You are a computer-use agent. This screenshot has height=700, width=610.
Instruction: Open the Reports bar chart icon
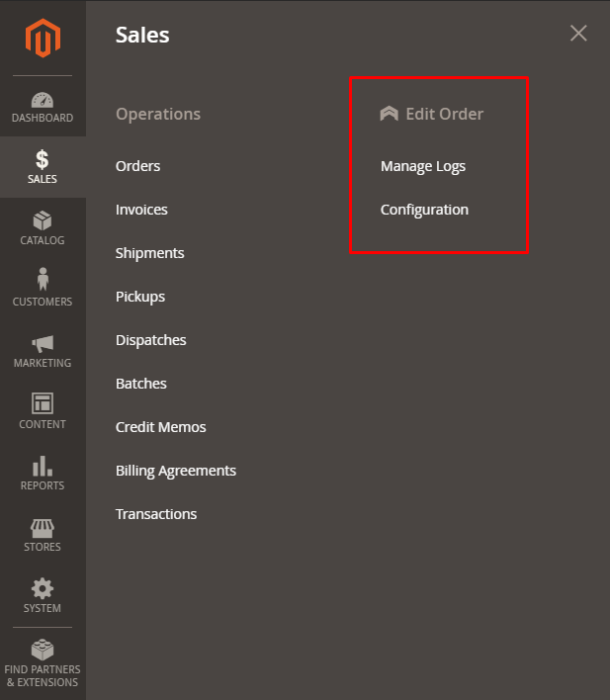[x=43, y=466]
